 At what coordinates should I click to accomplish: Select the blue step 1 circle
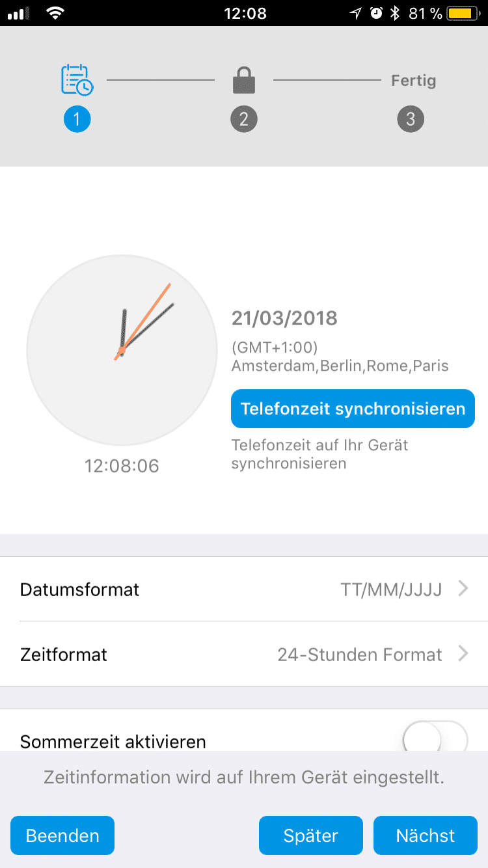click(77, 120)
